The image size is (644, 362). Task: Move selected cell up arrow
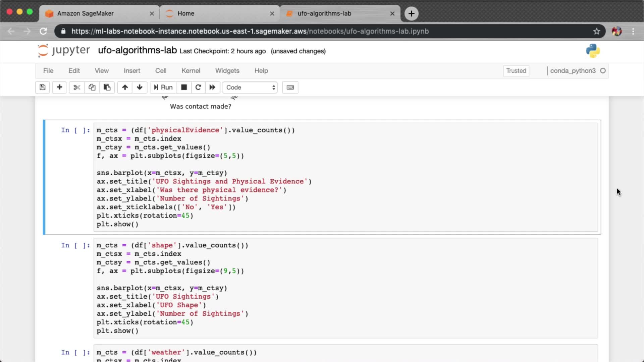(125, 87)
